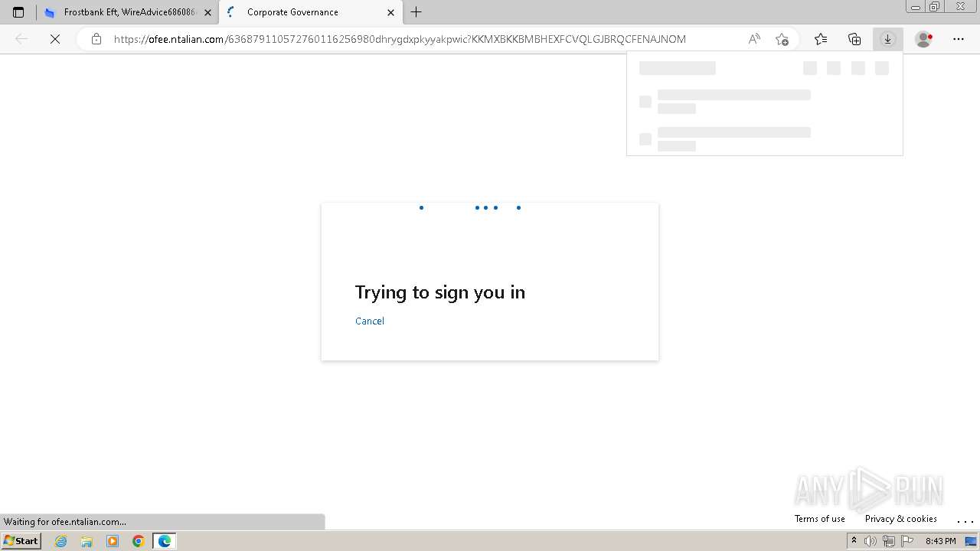Screen dimensions: 980x551
Task: Click the 8:43 PM clock
Action: pos(941,541)
